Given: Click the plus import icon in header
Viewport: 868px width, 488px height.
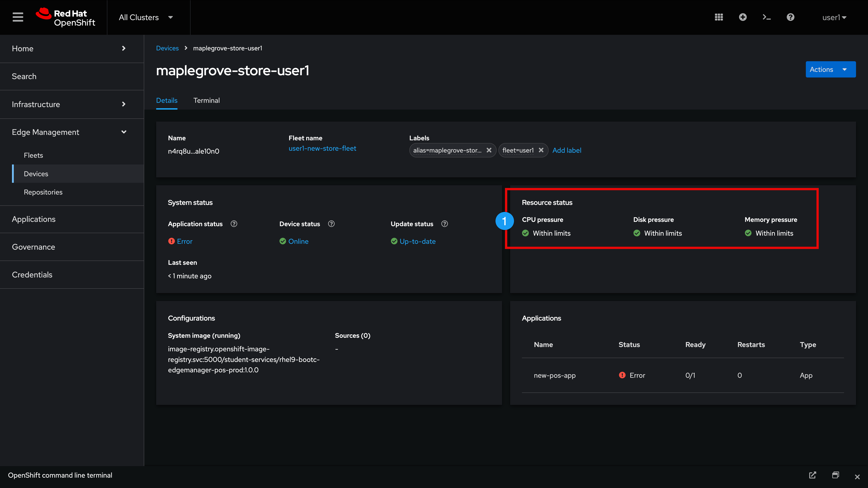Looking at the screenshot, I should pos(743,17).
